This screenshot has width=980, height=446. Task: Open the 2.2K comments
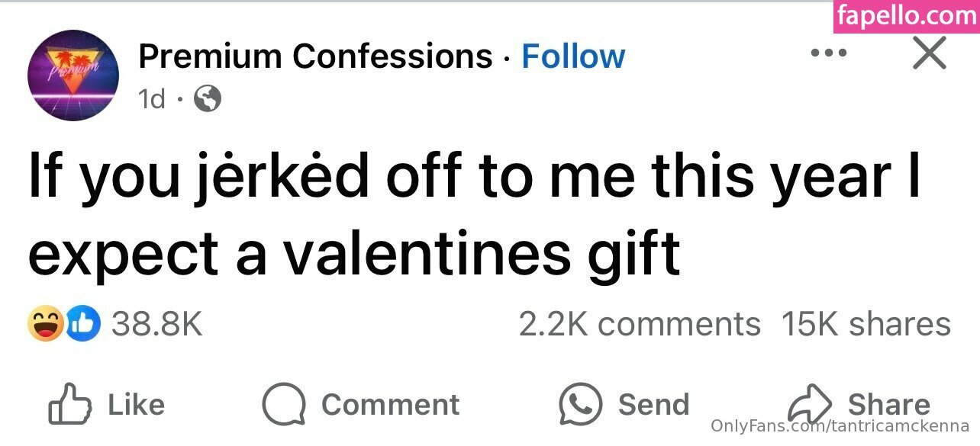coord(640,324)
